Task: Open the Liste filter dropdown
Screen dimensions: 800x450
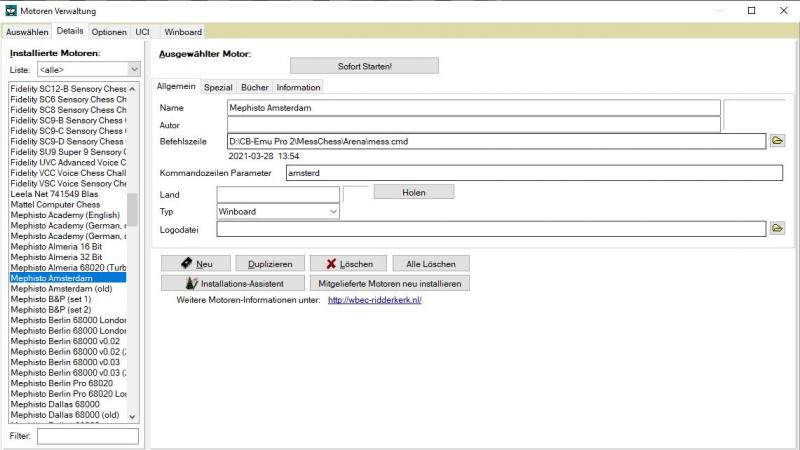Action: [x=133, y=70]
